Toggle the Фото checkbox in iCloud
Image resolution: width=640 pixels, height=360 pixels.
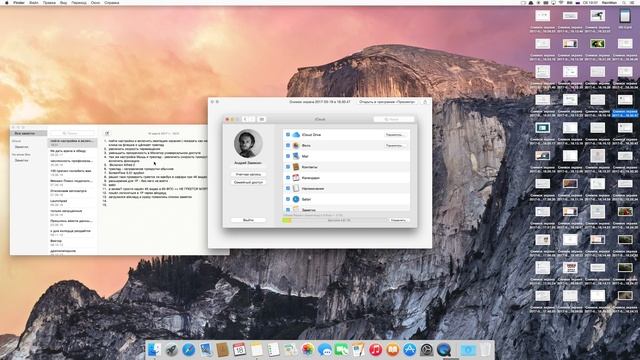click(x=288, y=145)
